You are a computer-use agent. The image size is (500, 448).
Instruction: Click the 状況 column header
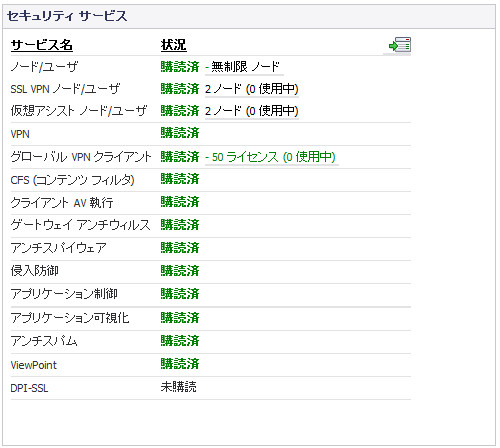(x=173, y=45)
